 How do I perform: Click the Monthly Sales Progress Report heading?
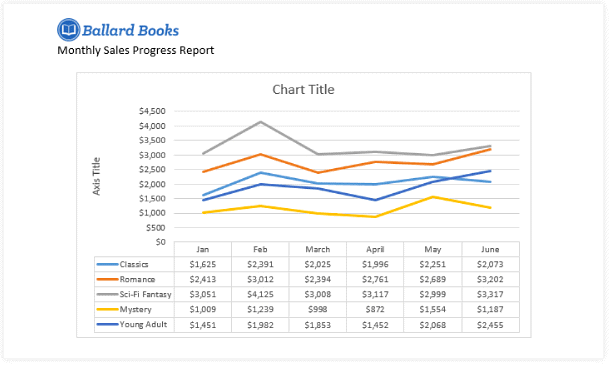pos(136,50)
